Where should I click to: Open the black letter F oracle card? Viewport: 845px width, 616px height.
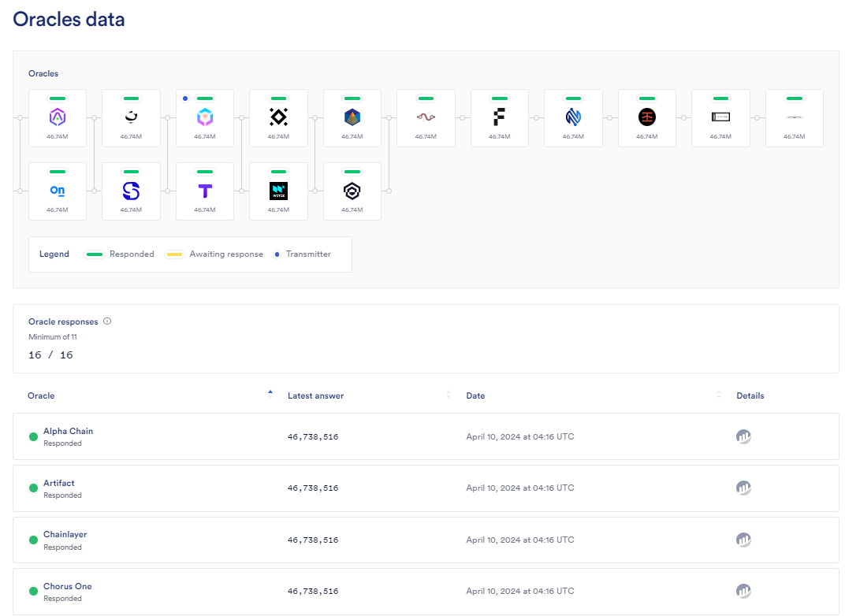[x=500, y=118]
